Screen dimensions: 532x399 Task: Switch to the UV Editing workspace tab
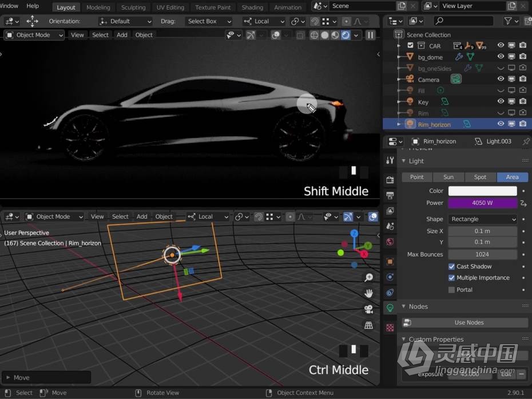[170, 7]
